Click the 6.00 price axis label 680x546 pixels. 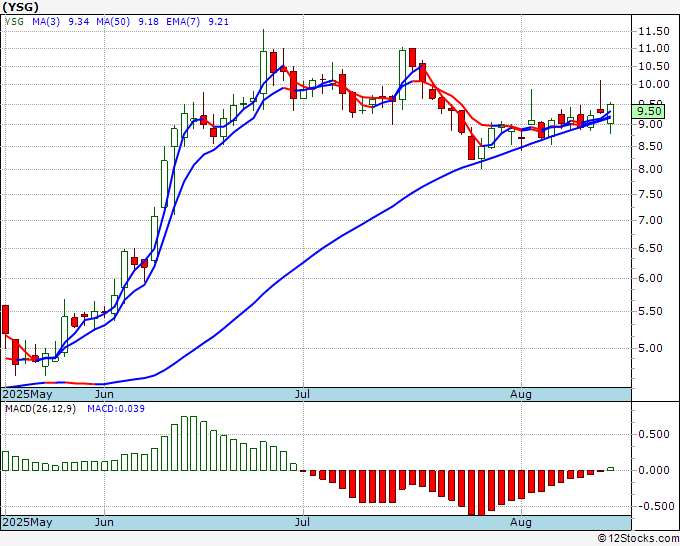651,278
